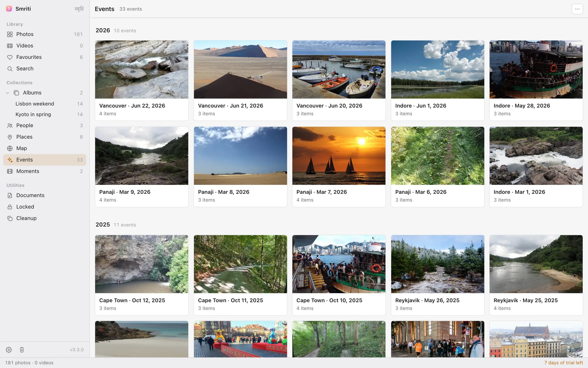
Task: Select Panaji Mar 6, 2026 grass thumbnail
Action: 438,156
